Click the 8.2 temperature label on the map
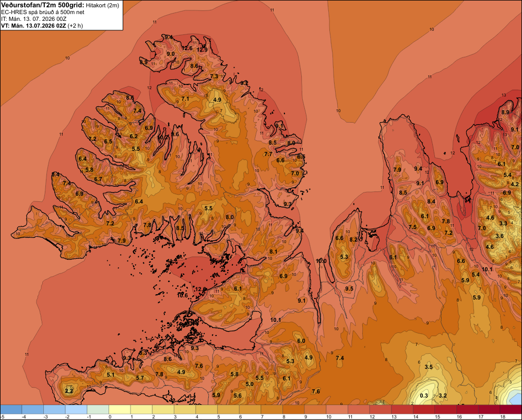 pos(353,239)
